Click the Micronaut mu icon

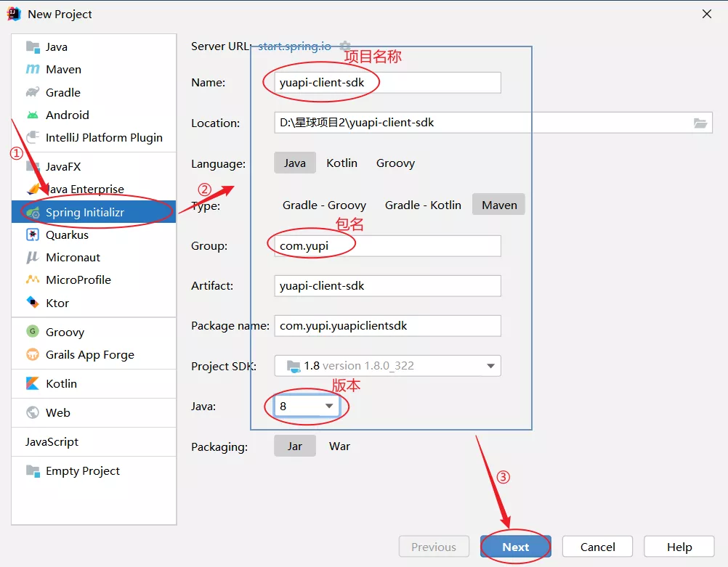tap(33, 257)
